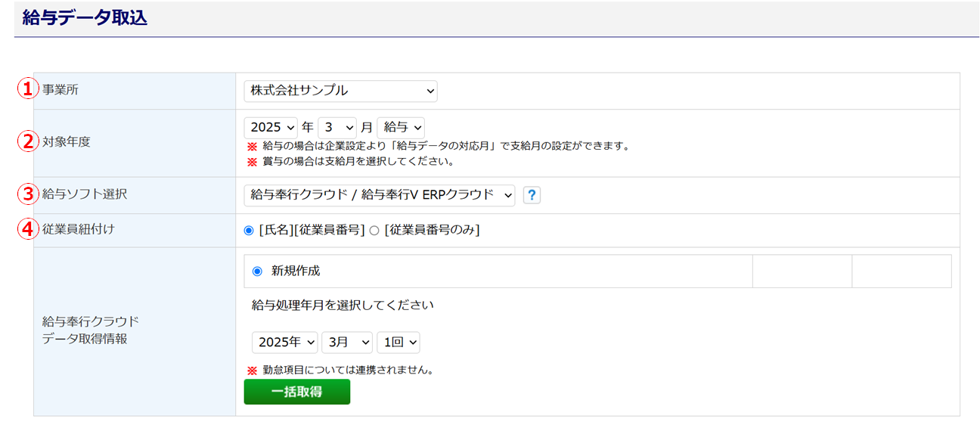980x428 pixels.
Task: Select the 新規作成 radio button
Action: (257, 271)
